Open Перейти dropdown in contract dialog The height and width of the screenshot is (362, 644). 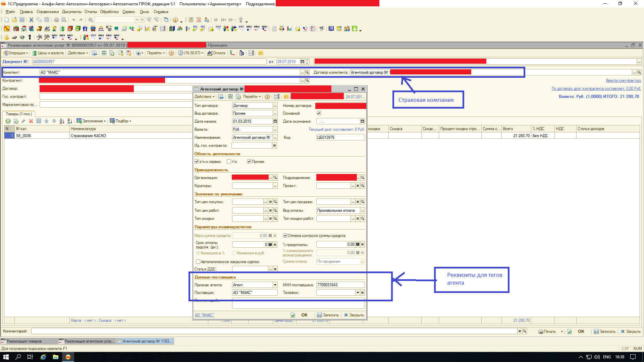252,97
